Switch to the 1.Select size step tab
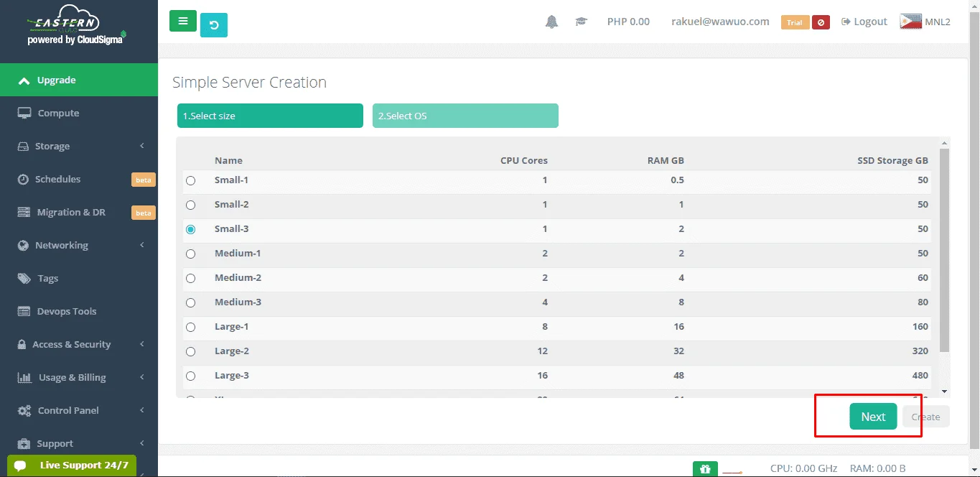Viewport: 980px width, 477px height. pyautogui.click(x=270, y=116)
